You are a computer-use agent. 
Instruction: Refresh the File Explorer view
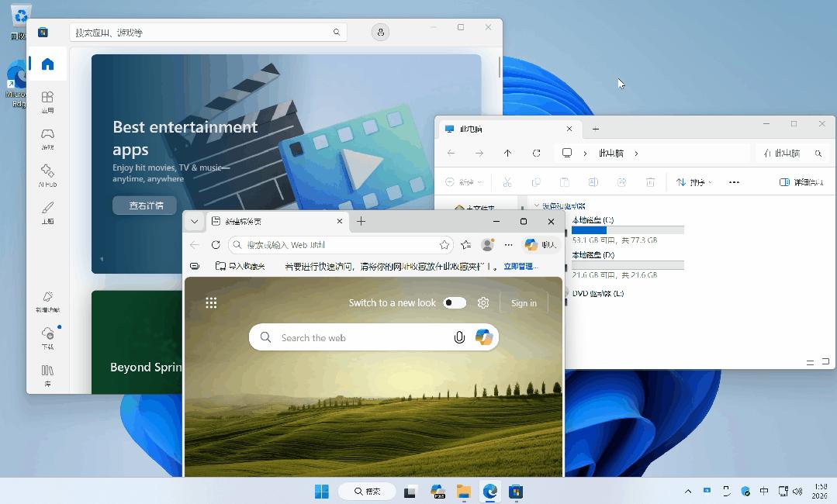[x=536, y=154]
